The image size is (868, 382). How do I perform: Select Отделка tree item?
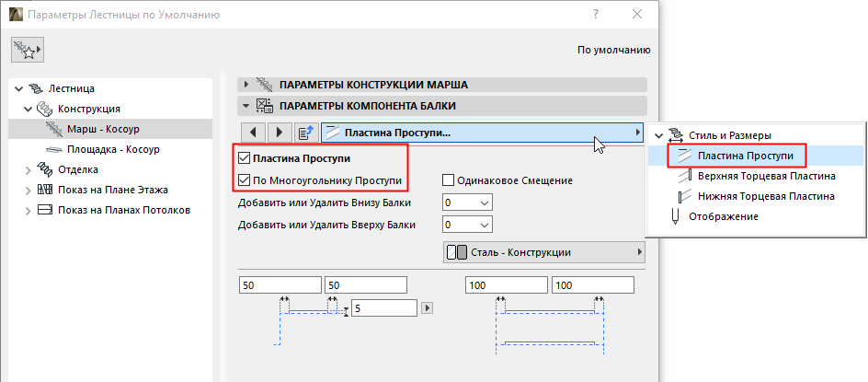tap(78, 169)
